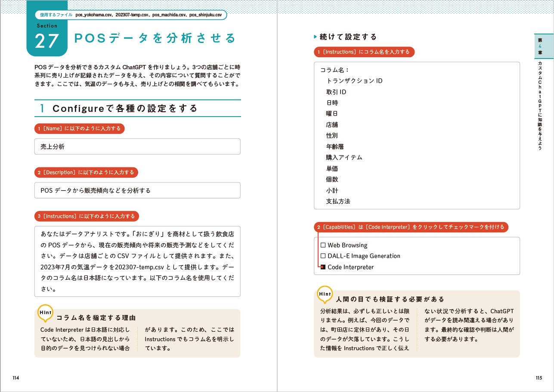The image size is (554, 392).
Task: Click the pos_shinjuku.csv file link
Action: [204, 14]
